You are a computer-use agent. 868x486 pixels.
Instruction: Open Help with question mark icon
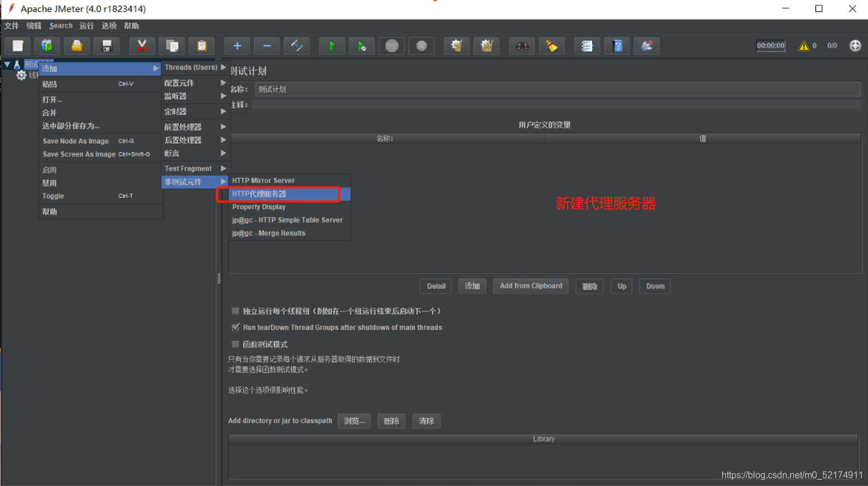pyautogui.click(x=617, y=46)
